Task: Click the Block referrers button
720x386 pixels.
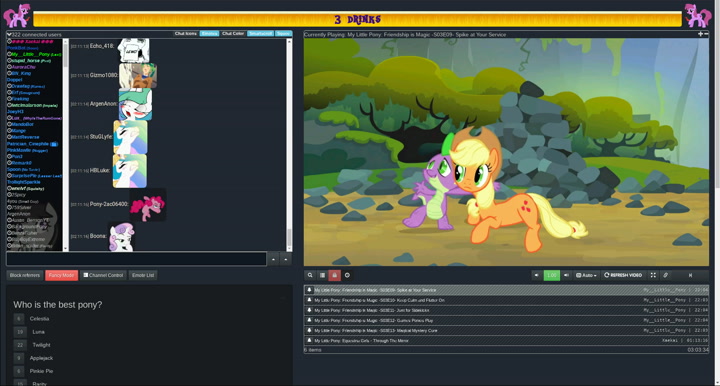Action: pos(25,275)
